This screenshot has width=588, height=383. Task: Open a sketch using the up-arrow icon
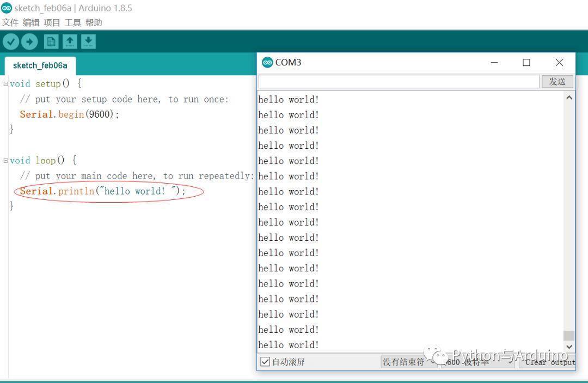coord(70,41)
